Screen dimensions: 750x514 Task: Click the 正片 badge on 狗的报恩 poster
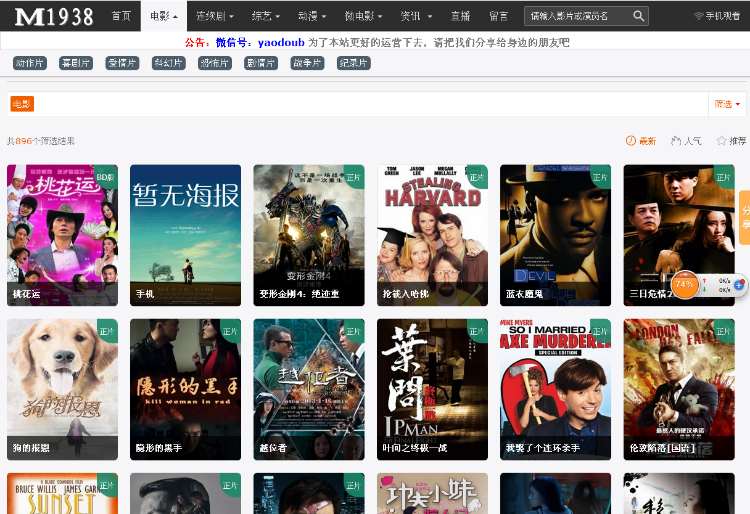pyautogui.click(x=106, y=331)
